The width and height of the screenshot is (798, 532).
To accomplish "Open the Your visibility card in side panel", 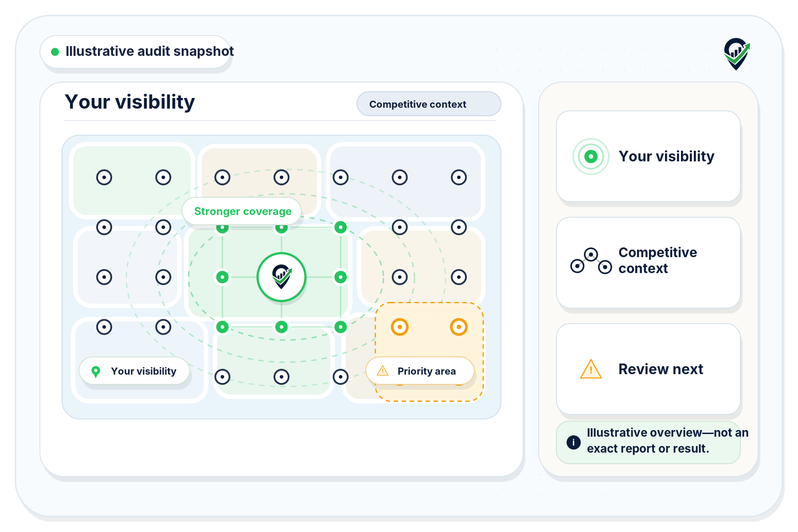I will coord(648,156).
